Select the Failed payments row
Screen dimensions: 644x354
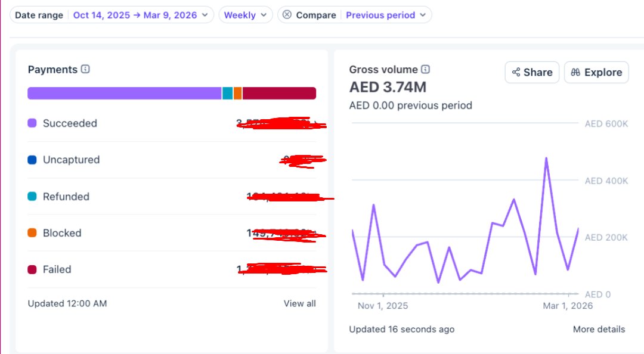coord(172,269)
